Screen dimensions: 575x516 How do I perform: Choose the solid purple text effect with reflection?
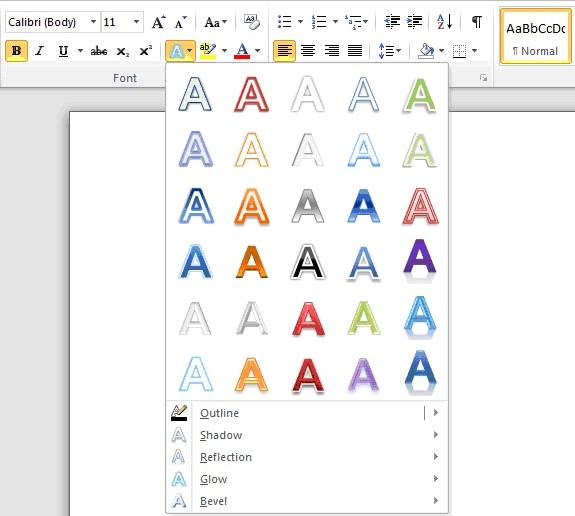click(420, 261)
